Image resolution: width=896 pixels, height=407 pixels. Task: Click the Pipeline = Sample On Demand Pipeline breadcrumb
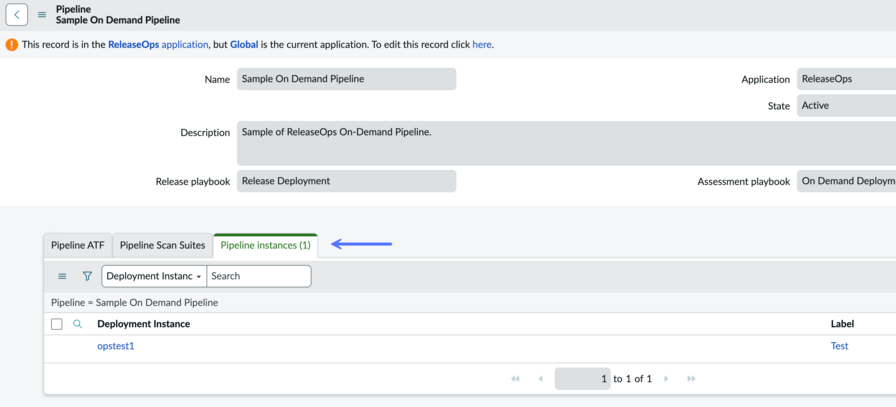[134, 302]
